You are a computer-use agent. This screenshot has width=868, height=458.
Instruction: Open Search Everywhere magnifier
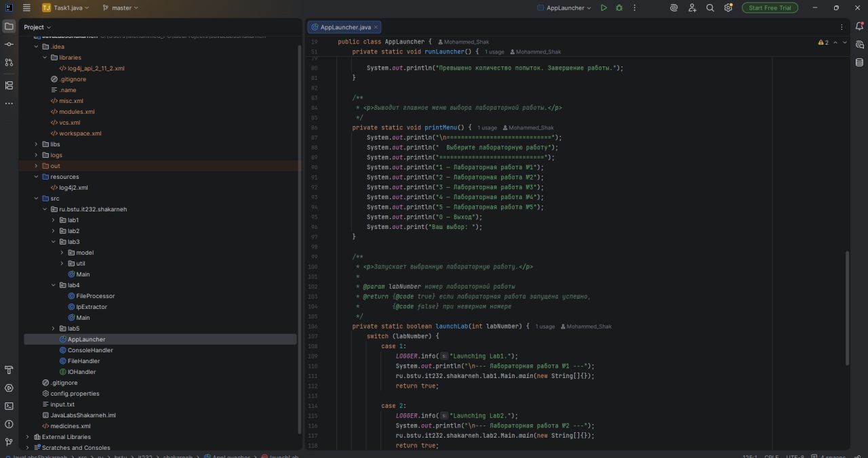coord(710,8)
